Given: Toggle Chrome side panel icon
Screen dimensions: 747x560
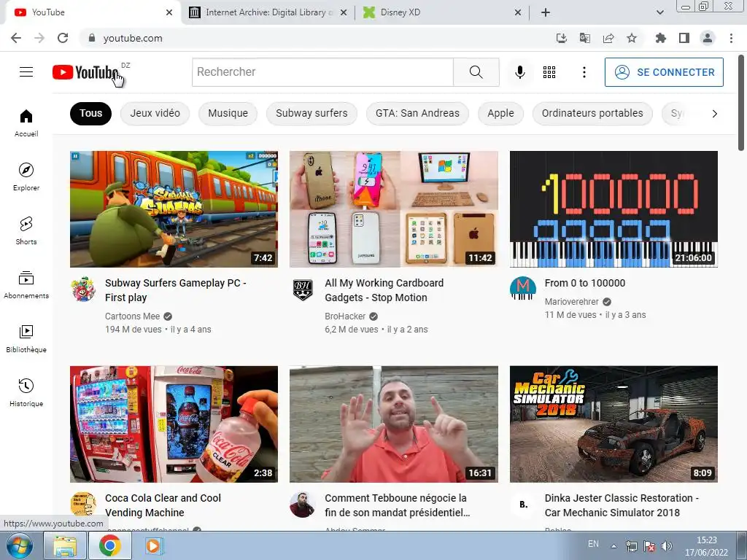Looking at the screenshot, I should (684, 38).
